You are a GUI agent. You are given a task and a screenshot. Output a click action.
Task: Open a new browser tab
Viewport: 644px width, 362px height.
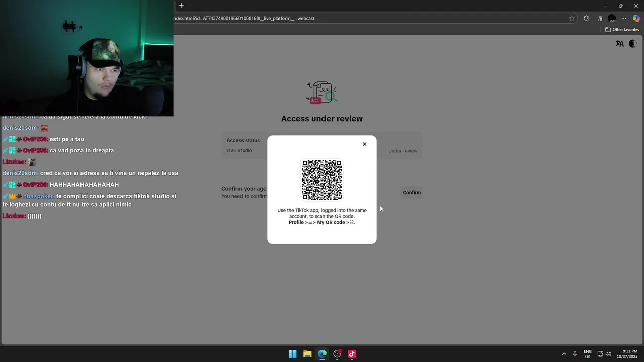[181, 6]
